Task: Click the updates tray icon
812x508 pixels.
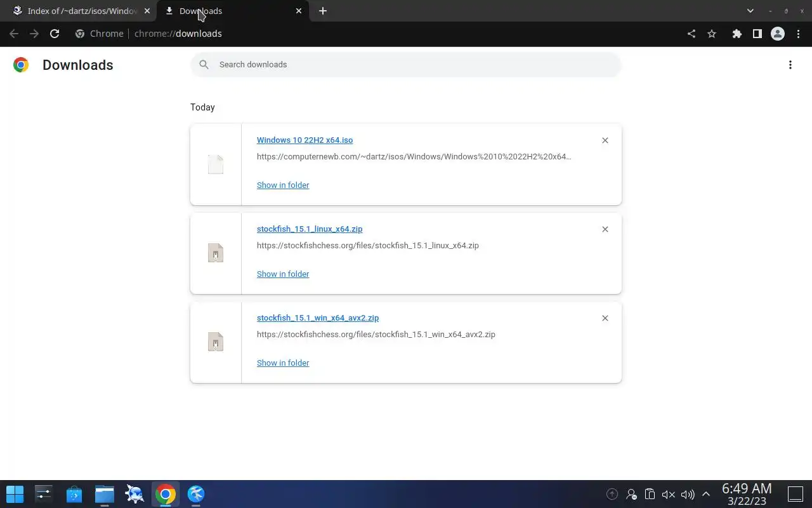Action: click(x=612, y=494)
